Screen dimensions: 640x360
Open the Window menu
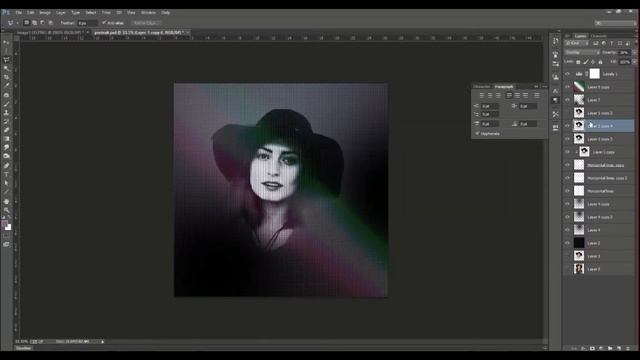click(x=148, y=13)
